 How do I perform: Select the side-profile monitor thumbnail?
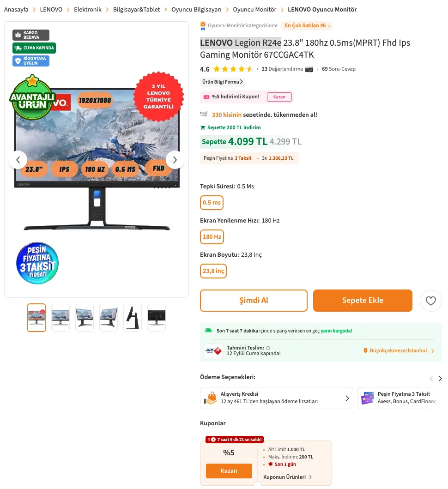(132, 318)
